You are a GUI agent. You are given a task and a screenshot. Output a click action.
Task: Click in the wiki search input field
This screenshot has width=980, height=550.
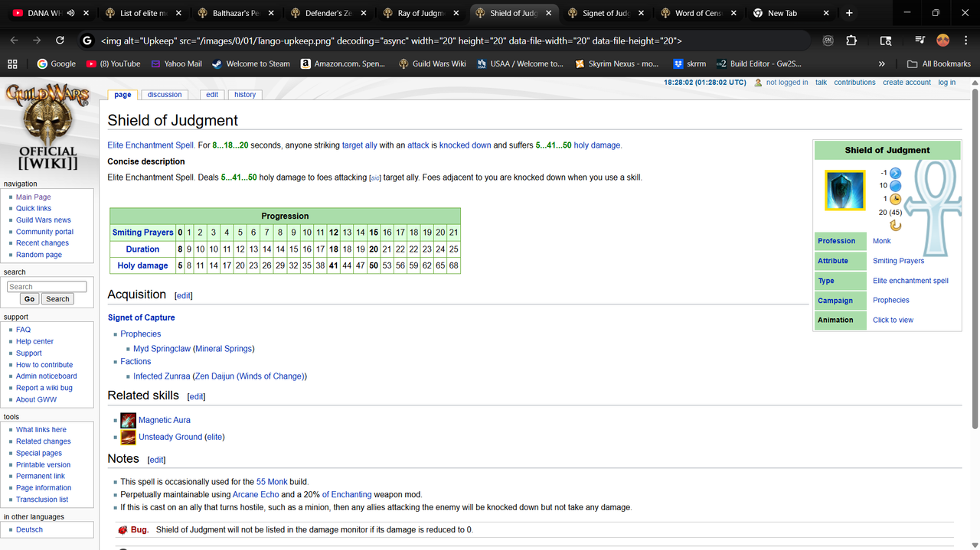pos(47,287)
